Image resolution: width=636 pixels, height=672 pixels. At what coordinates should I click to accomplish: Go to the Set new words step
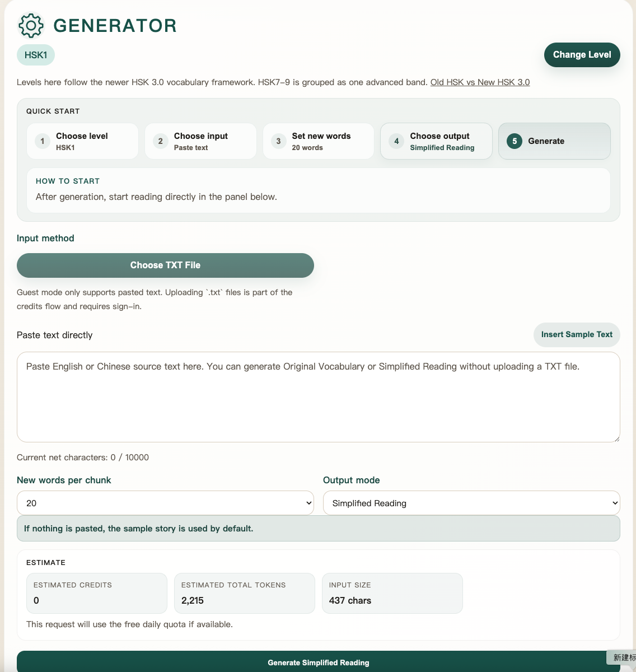pyautogui.click(x=319, y=141)
